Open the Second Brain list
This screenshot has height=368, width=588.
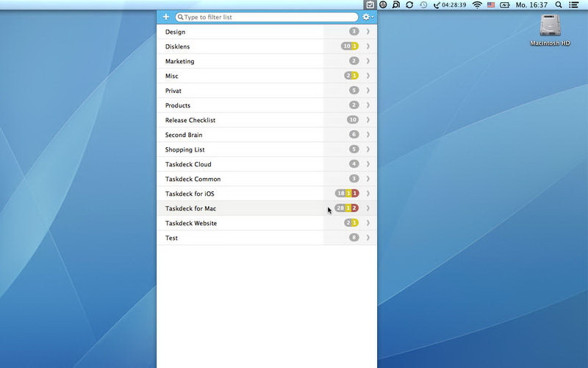point(243,135)
